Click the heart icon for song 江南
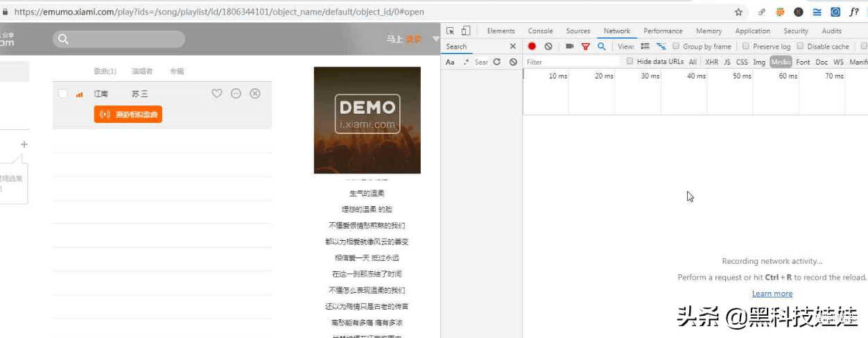Viewport: 868px width, 338px height. click(x=217, y=94)
